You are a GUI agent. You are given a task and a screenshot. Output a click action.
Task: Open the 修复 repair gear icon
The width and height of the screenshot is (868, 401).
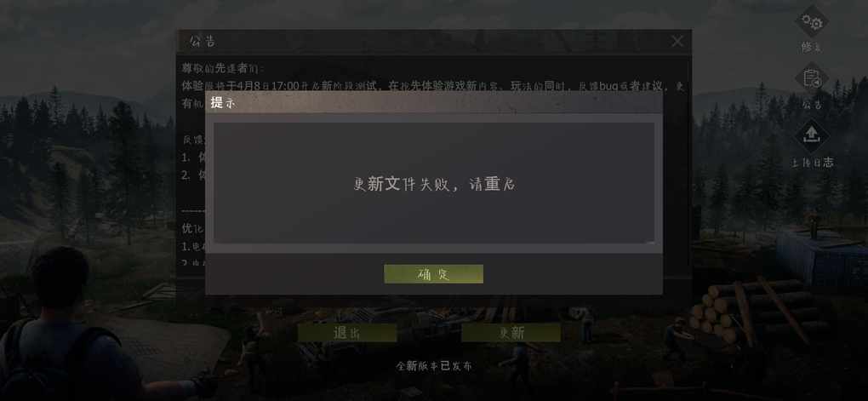pyautogui.click(x=812, y=22)
